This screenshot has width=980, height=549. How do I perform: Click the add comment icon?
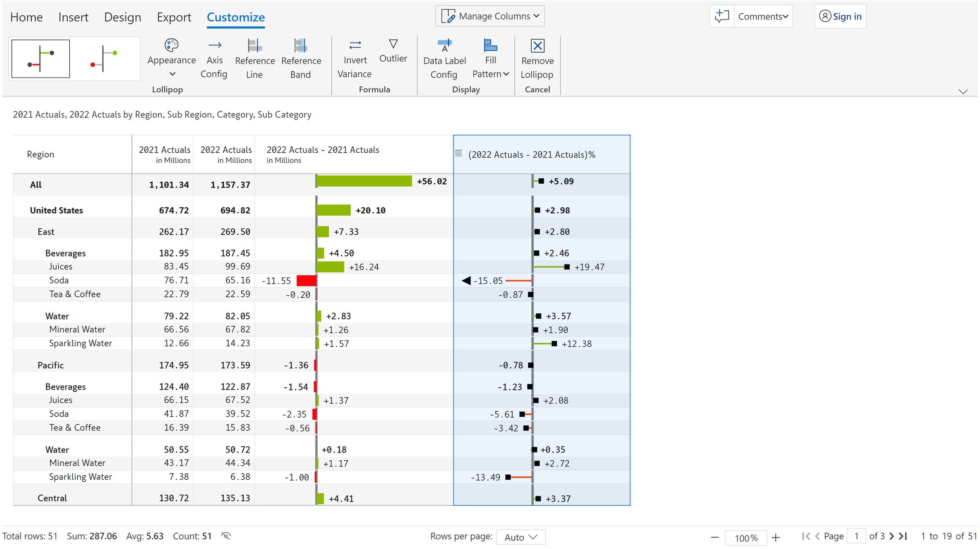722,17
